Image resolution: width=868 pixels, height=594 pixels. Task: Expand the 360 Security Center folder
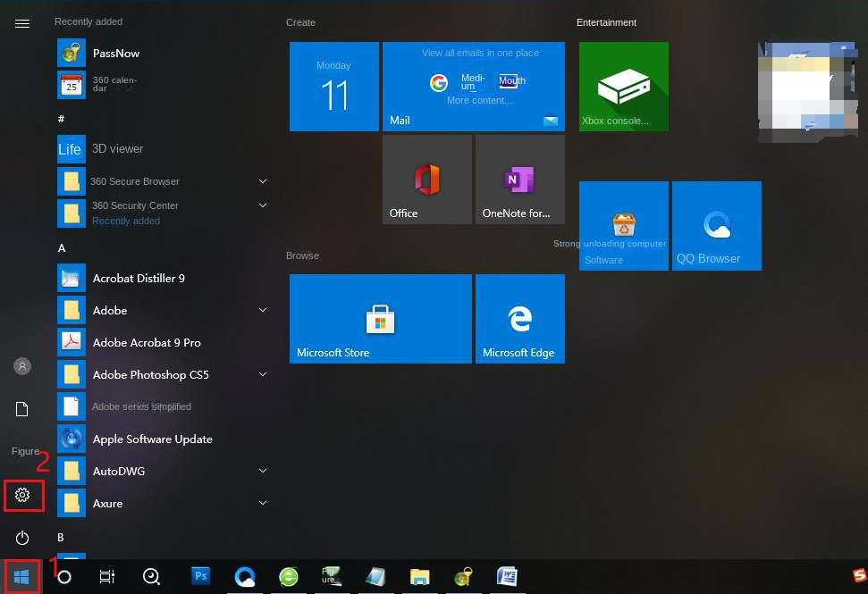(x=263, y=205)
